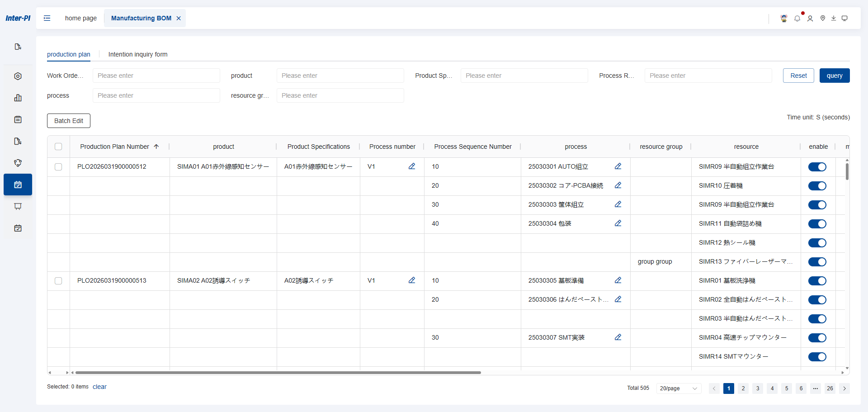Open the home page tab
The width and height of the screenshot is (868, 412).
[81, 18]
